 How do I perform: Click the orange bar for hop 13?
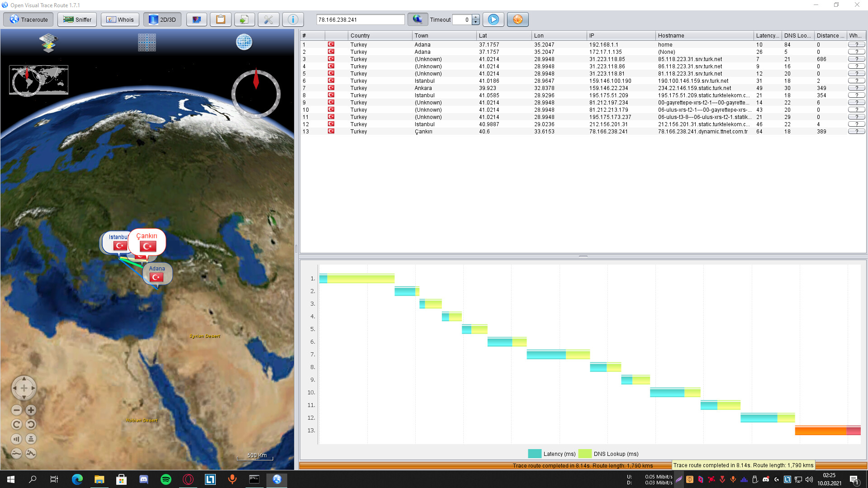(x=821, y=431)
